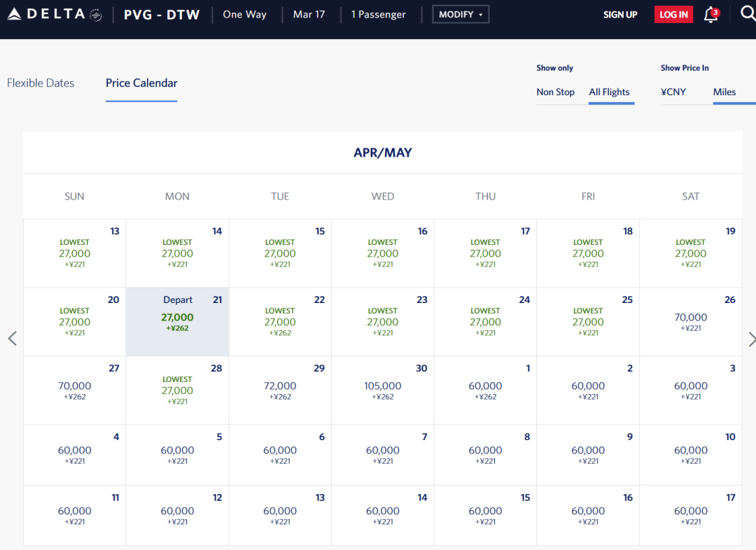Switch to Flexible Dates tab

click(x=41, y=83)
